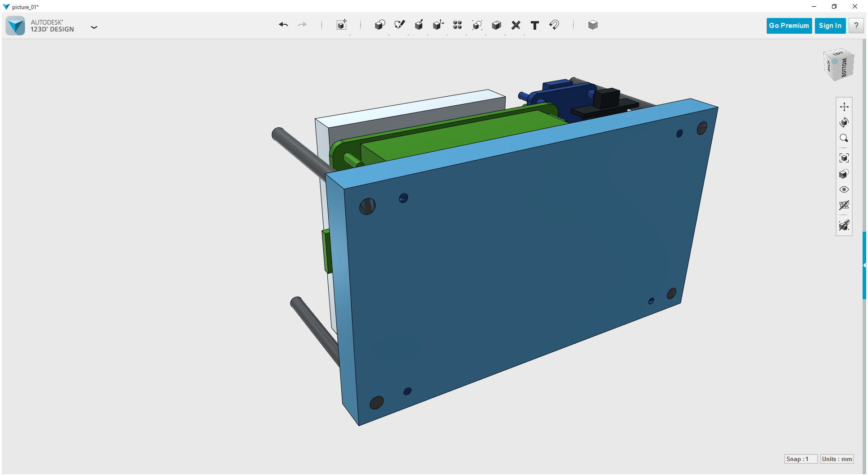
Task: Activate the Snap magnet tool
Action: (x=554, y=25)
